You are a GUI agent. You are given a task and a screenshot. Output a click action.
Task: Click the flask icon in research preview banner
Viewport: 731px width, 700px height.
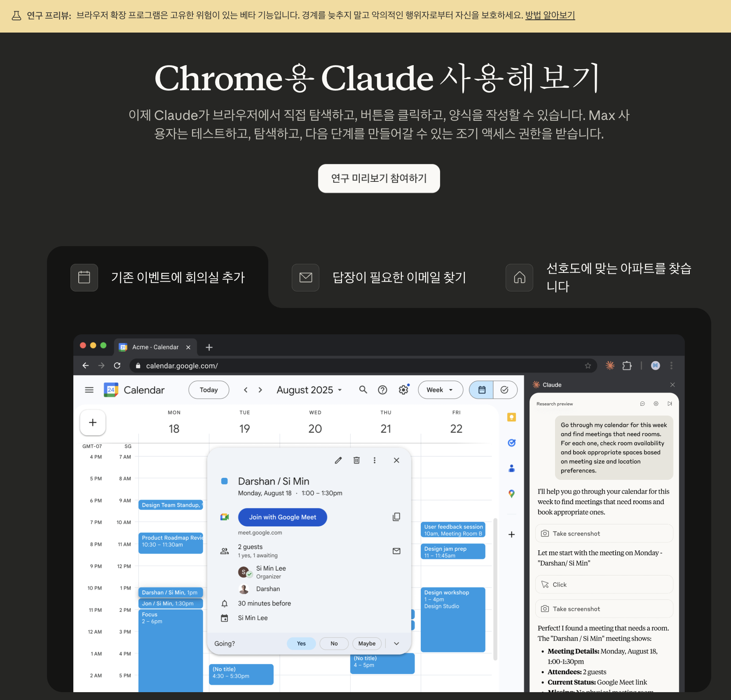(x=16, y=16)
